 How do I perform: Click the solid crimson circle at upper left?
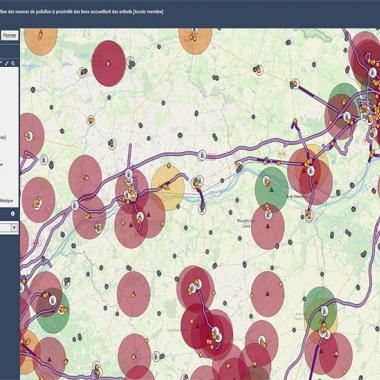click(108, 63)
